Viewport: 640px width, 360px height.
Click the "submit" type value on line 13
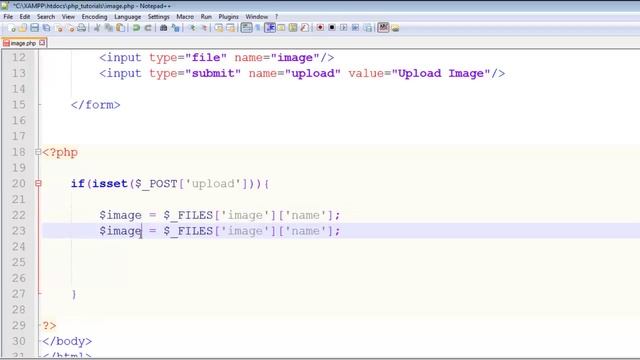pos(213,73)
